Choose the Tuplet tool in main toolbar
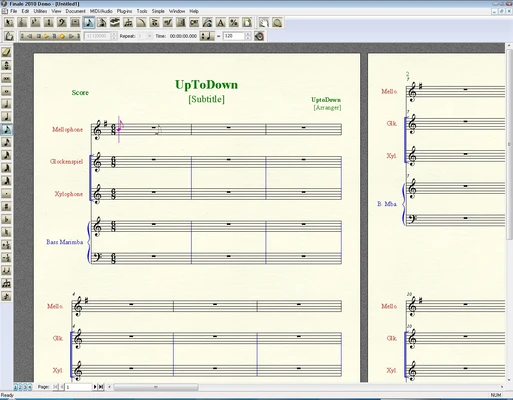Viewport: 513px width, 400px height. tap(128, 23)
